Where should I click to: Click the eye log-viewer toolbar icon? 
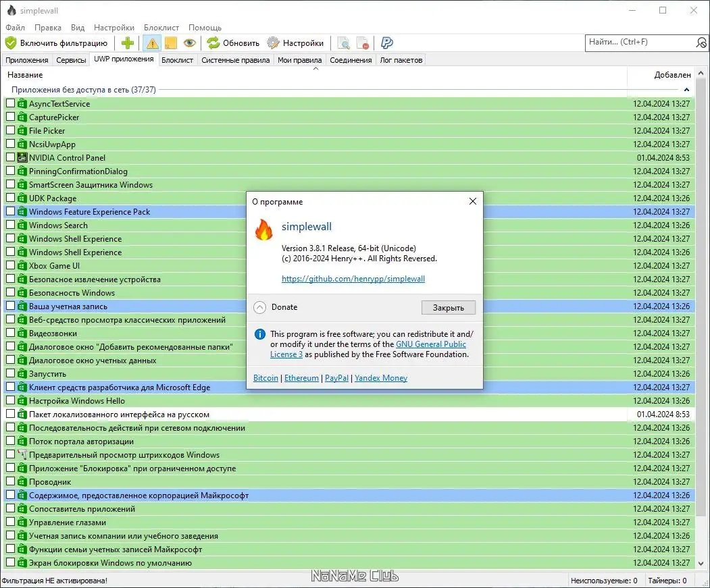[190, 43]
